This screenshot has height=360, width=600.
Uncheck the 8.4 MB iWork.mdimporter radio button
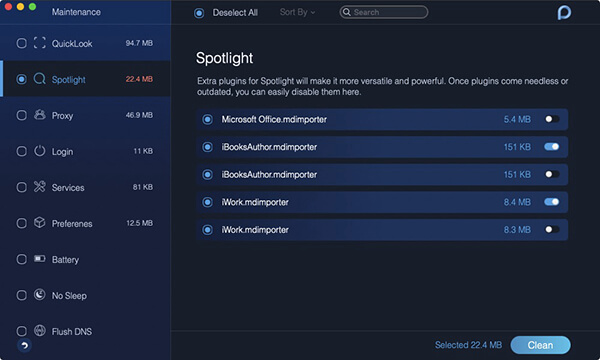click(207, 202)
